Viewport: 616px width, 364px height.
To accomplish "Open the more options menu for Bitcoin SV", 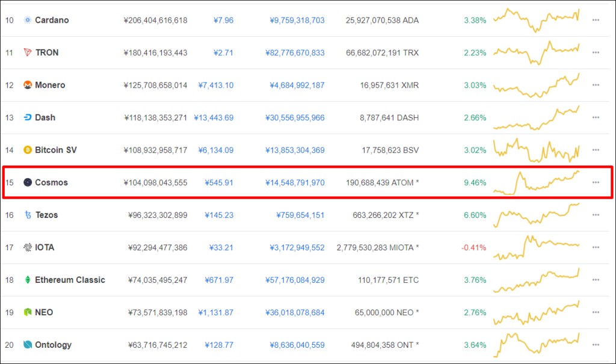I will pos(596,150).
